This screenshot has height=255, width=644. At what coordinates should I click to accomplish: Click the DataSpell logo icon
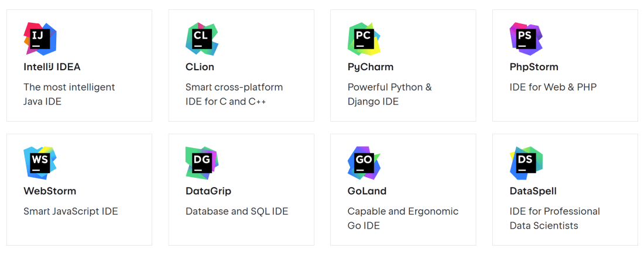[x=526, y=163]
